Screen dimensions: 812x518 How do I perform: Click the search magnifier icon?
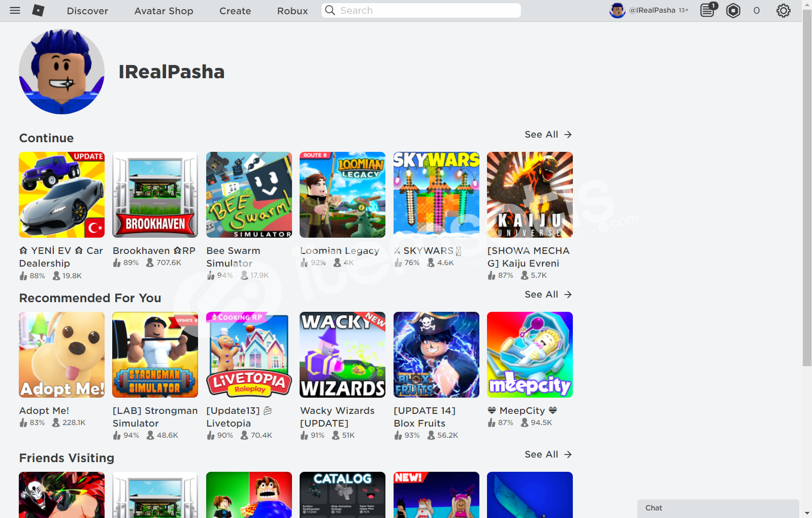[x=330, y=10]
